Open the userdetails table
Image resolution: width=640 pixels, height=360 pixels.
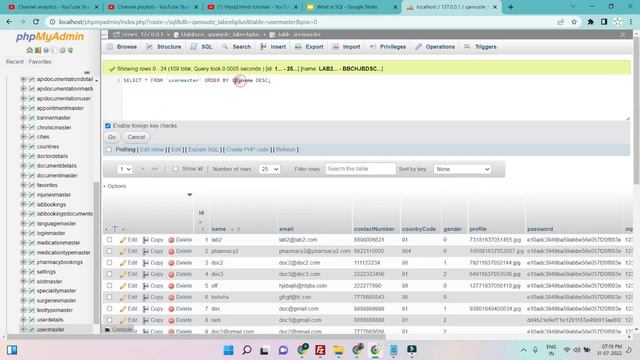tap(50, 320)
